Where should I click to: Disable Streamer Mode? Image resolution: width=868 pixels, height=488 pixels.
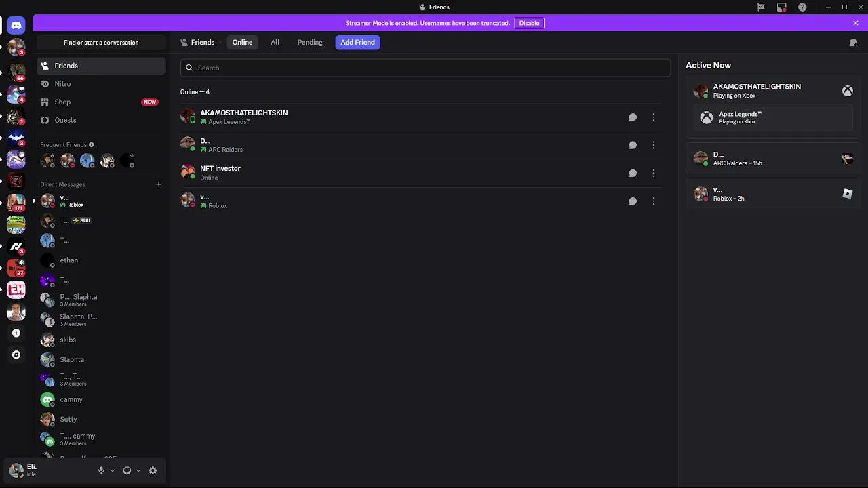pyautogui.click(x=529, y=23)
